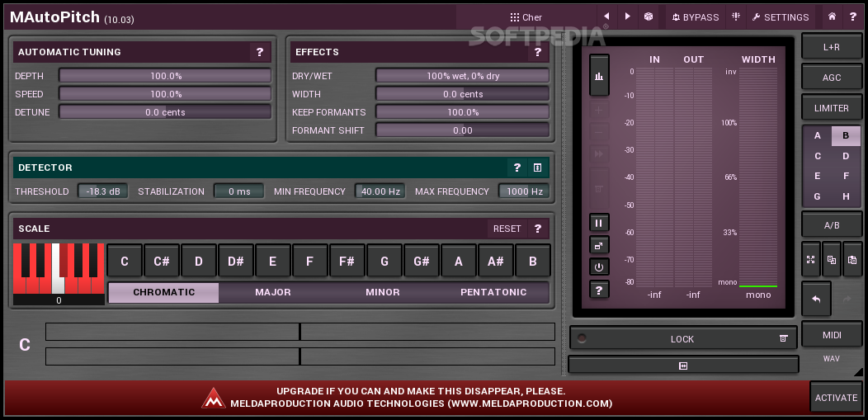
Task: Toggle note C# in scale
Action: (162, 261)
